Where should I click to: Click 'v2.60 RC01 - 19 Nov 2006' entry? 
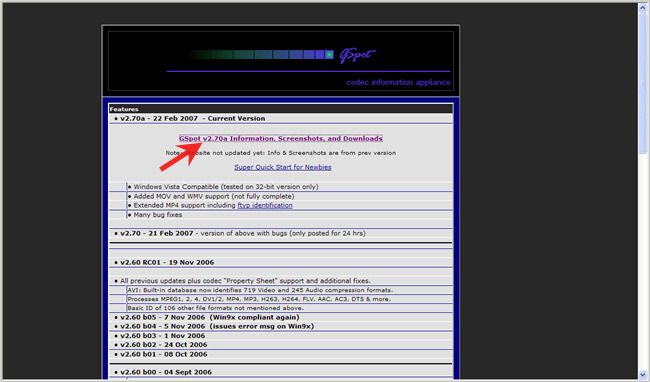[167, 262]
